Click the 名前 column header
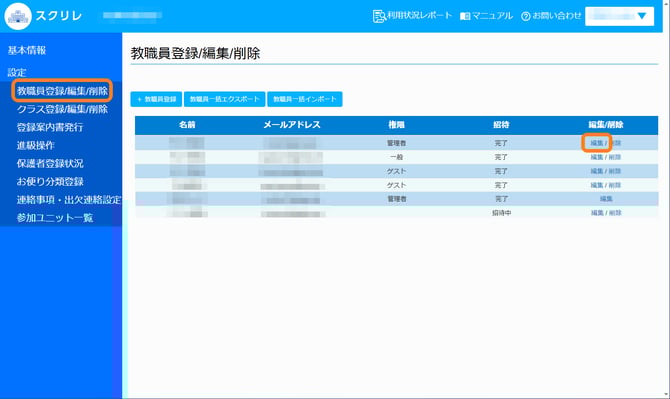Screen dimensions: 670x399 (x=187, y=125)
